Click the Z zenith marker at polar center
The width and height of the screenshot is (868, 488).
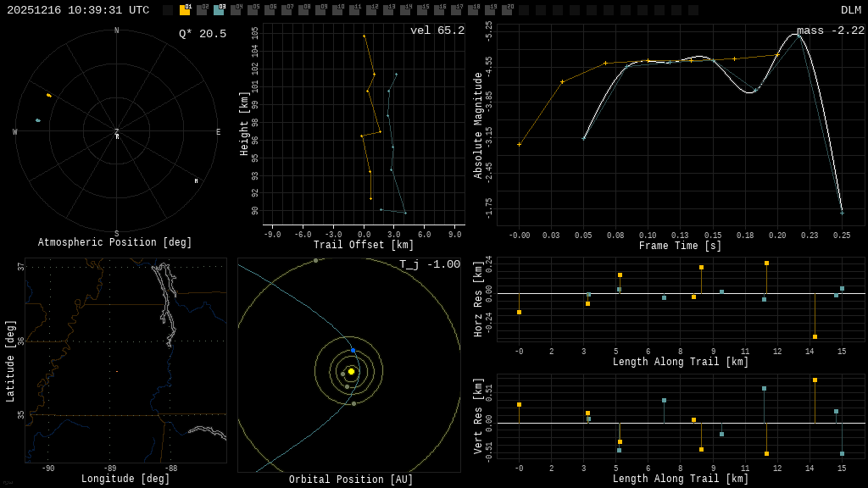(x=117, y=131)
